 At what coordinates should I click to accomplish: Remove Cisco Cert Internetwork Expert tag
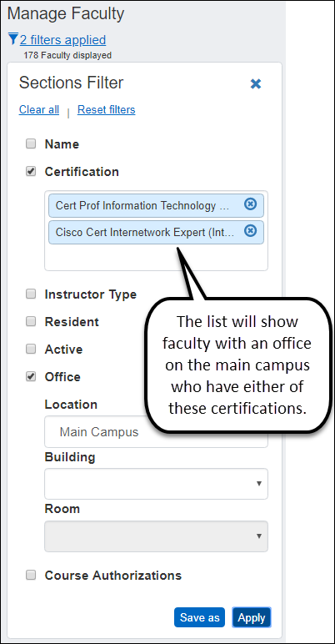250,231
